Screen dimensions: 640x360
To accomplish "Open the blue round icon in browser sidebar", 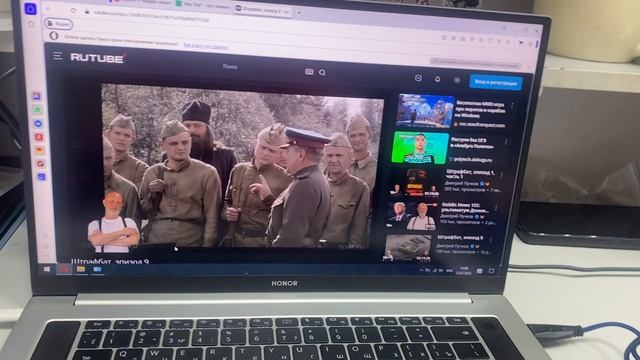I will point(38,123).
